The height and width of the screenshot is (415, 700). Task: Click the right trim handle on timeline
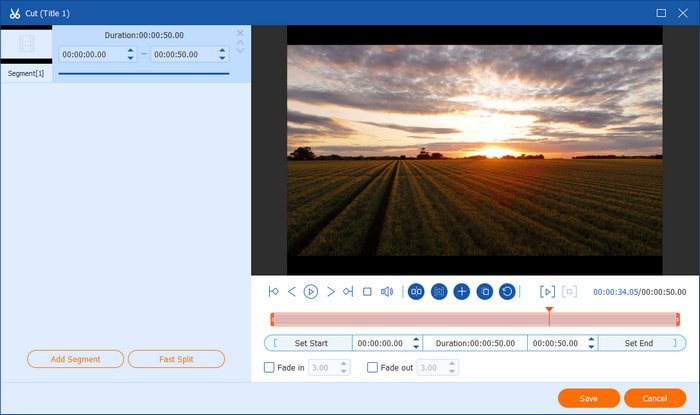[x=678, y=319]
